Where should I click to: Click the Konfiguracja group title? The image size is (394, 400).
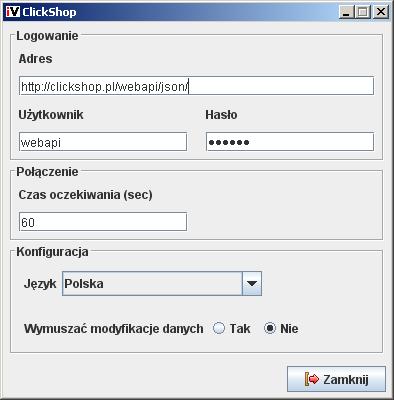[x=52, y=252]
